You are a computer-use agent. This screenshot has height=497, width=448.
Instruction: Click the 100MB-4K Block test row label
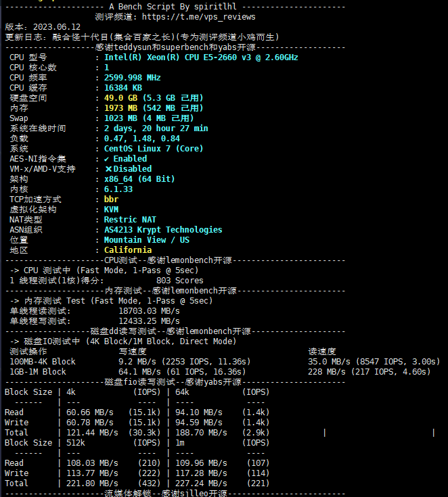click(43, 362)
